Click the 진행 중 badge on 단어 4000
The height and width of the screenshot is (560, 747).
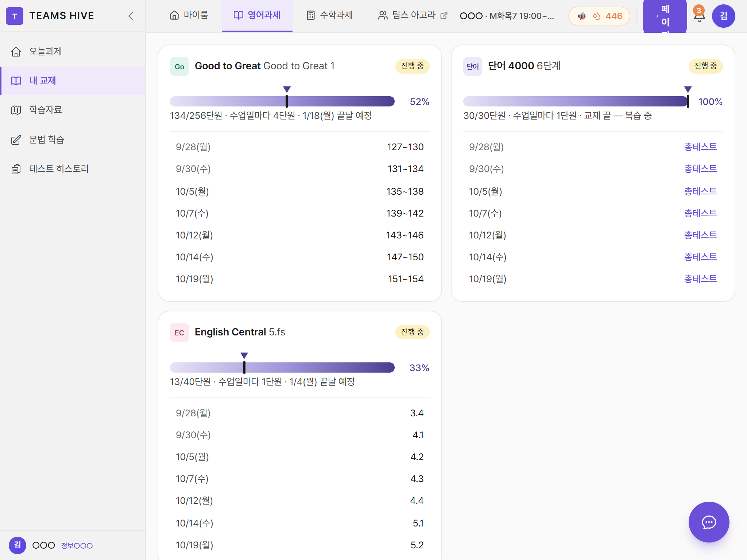[706, 66]
